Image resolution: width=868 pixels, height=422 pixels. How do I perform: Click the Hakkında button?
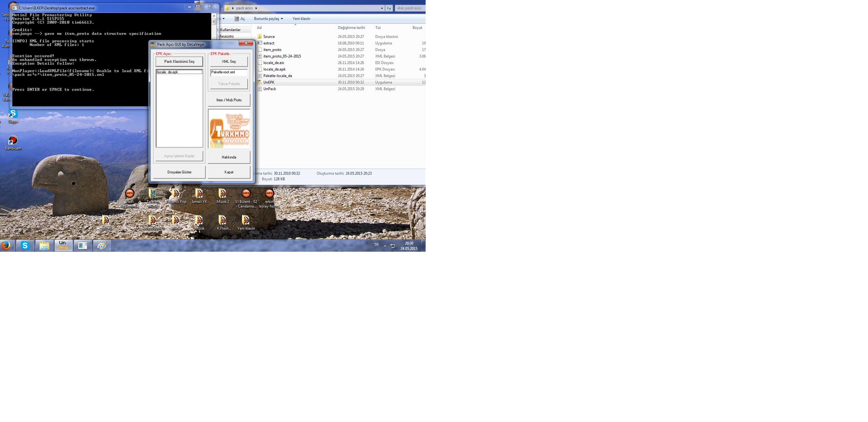229,157
